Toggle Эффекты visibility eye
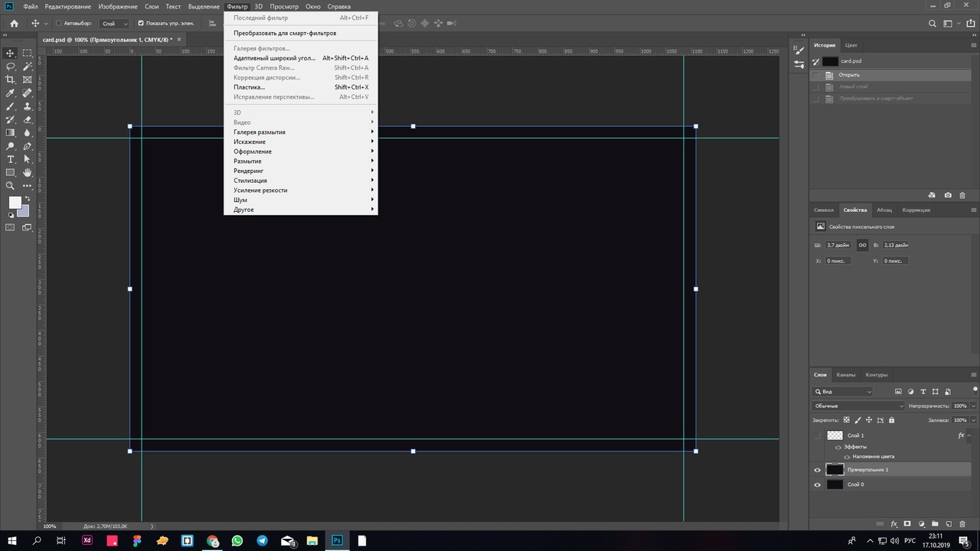The image size is (980, 551). click(x=838, y=447)
